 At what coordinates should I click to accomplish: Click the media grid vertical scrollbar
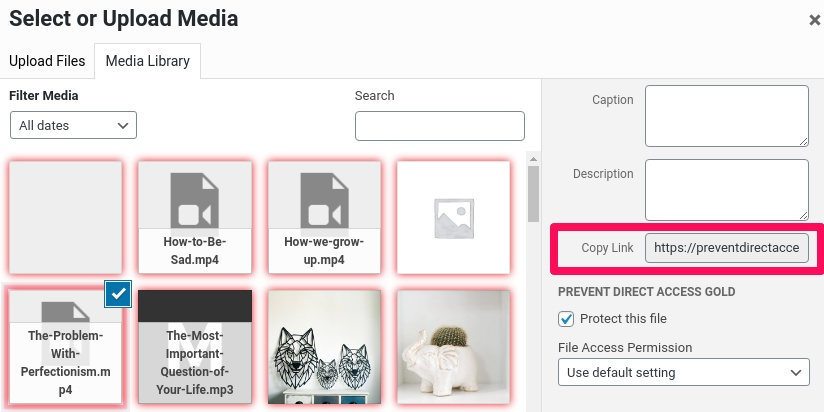(x=533, y=190)
